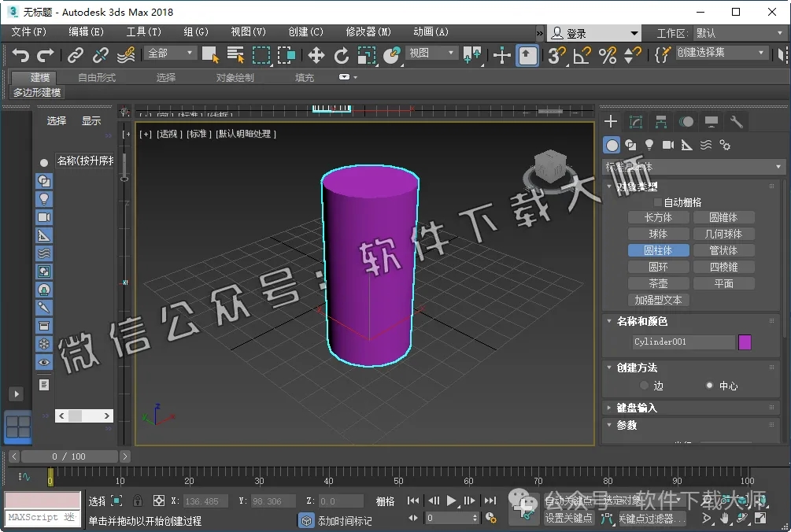Select the Select and Move tool
Image resolution: width=791 pixels, height=532 pixels.
coord(317,55)
